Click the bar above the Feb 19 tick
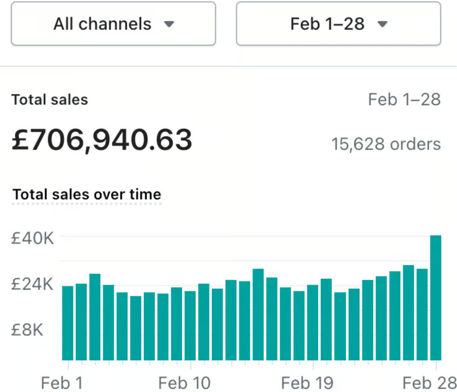Screen dimensions: 457x392 coord(313,323)
